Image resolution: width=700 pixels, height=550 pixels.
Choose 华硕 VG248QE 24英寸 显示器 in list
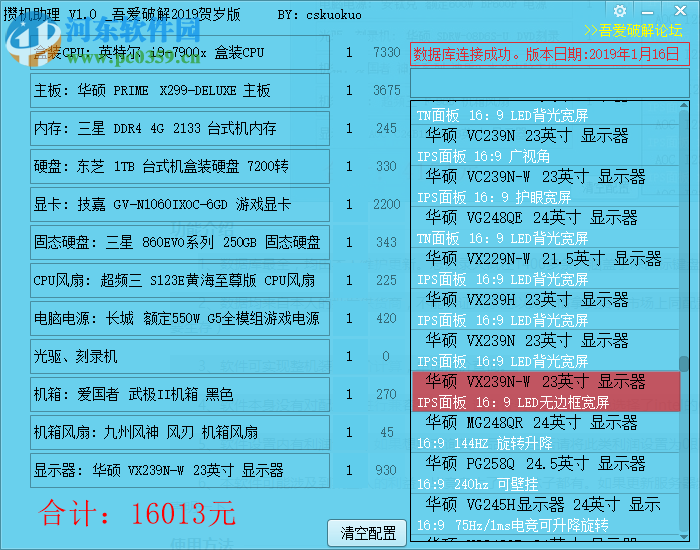(546, 228)
